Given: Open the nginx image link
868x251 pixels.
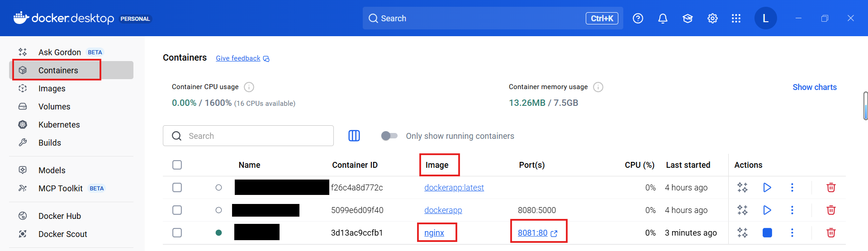Looking at the screenshot, I should pyautogui.click(x=434, y=232).
